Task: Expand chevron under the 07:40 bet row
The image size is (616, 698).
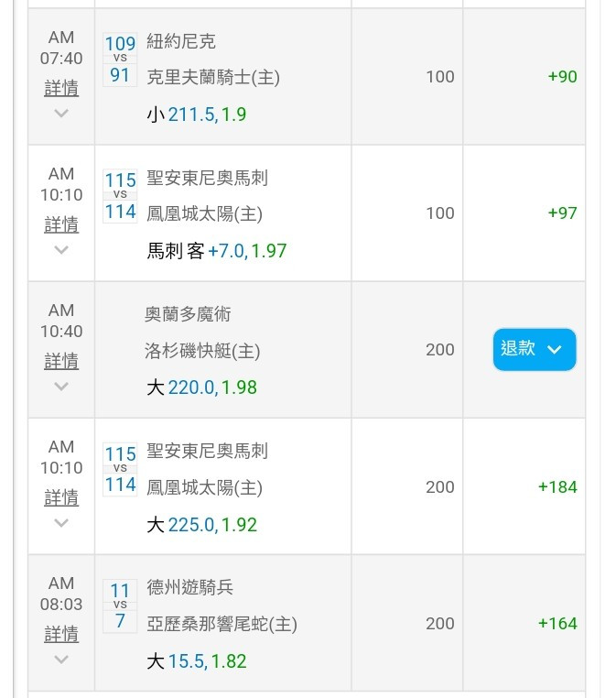Action: (x=61, y=113)
